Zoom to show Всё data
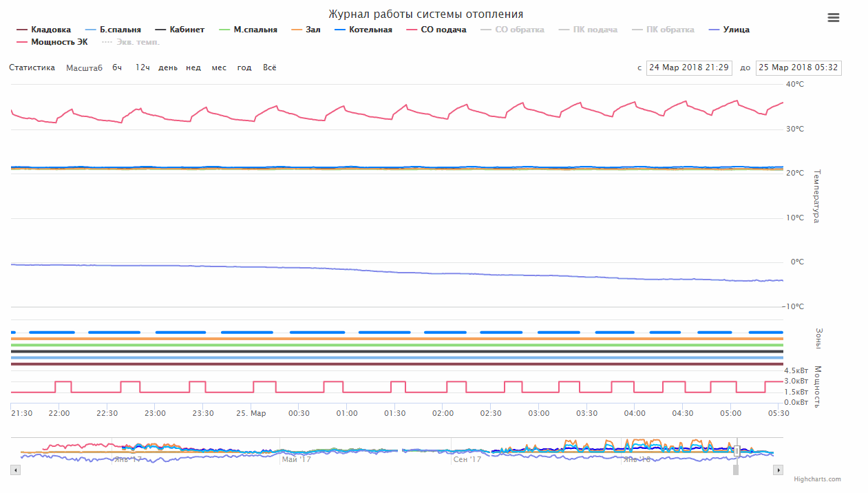This screenshot has height=493, width=868. [270, 67]
